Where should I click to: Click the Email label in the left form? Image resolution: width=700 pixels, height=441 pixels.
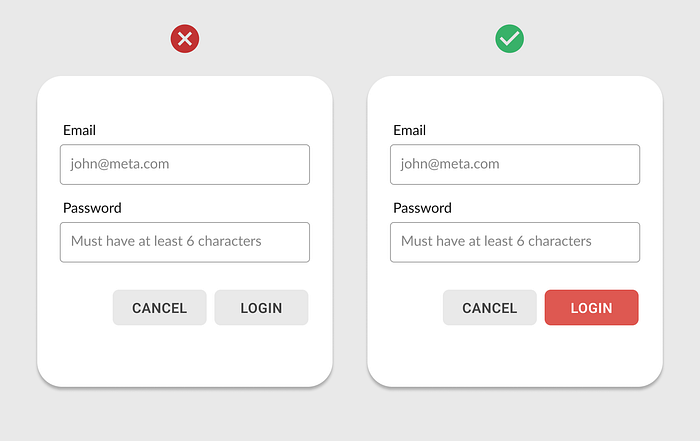coord(79,130)
